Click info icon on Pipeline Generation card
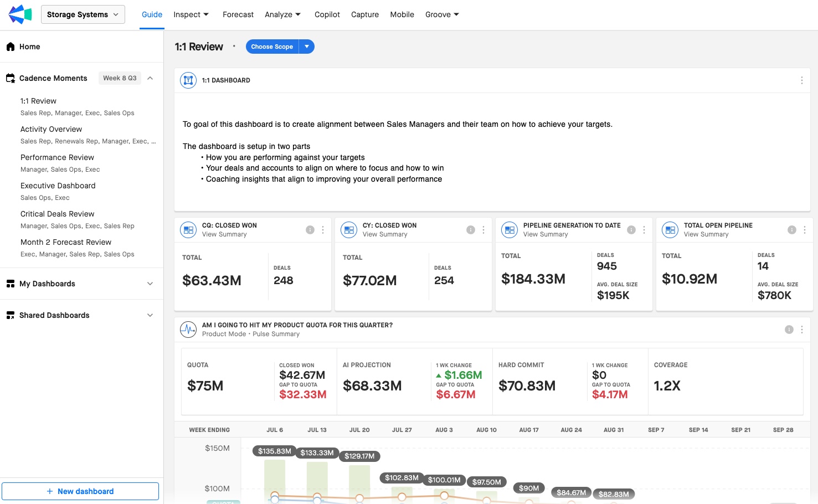Viewport: 818px width, 504px height. coord(631,230)
